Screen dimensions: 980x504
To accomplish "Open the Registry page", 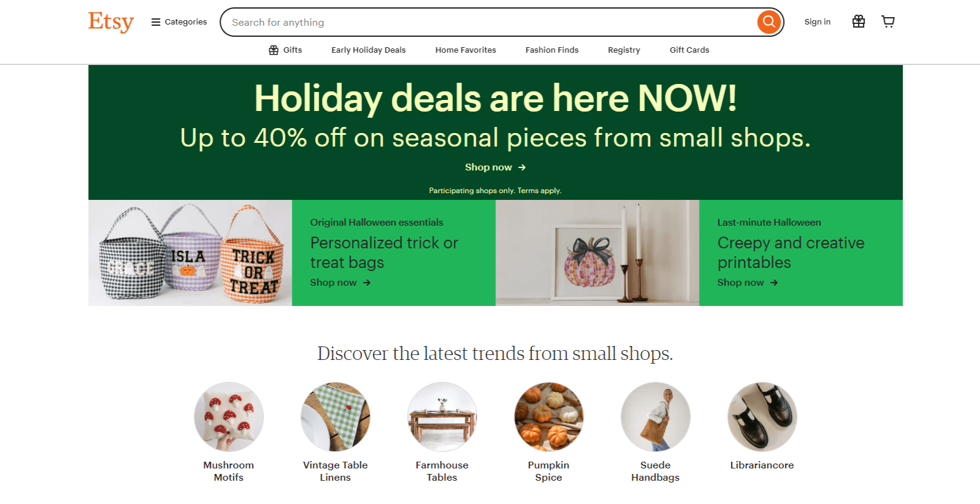I will 623,50.
